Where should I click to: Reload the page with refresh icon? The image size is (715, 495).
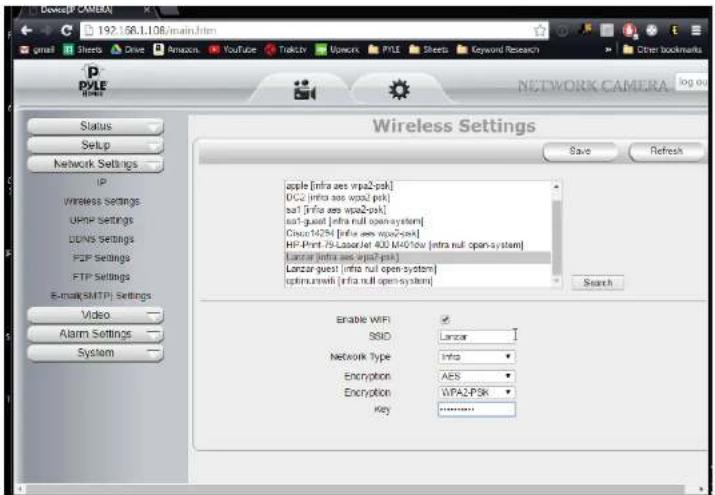coord(67,31)
